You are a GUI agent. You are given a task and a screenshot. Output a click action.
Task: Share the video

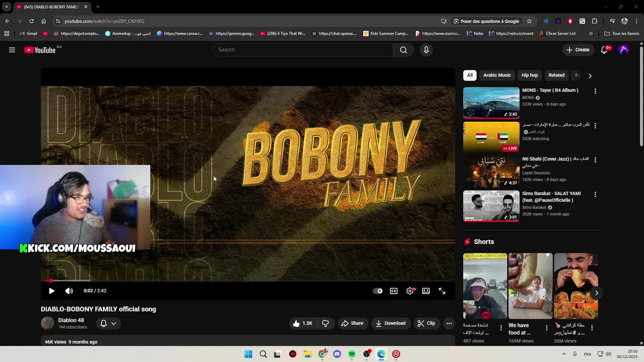coord(352,323)
